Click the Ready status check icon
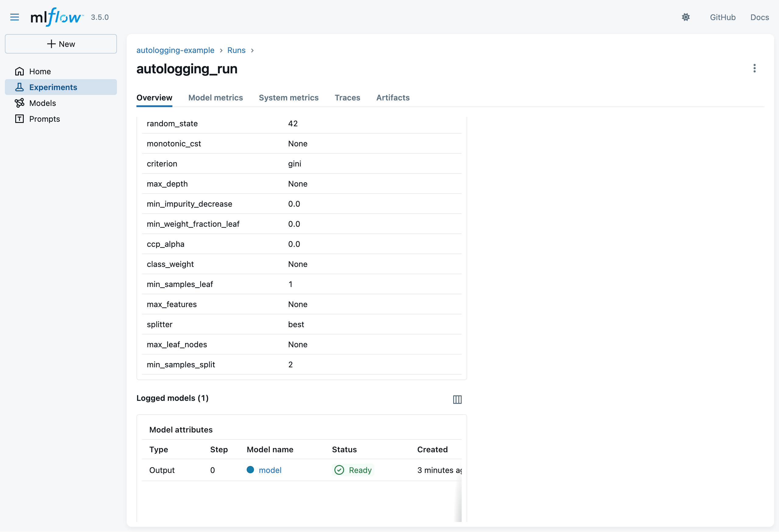The image size is (779, 532). pos(339,470)
